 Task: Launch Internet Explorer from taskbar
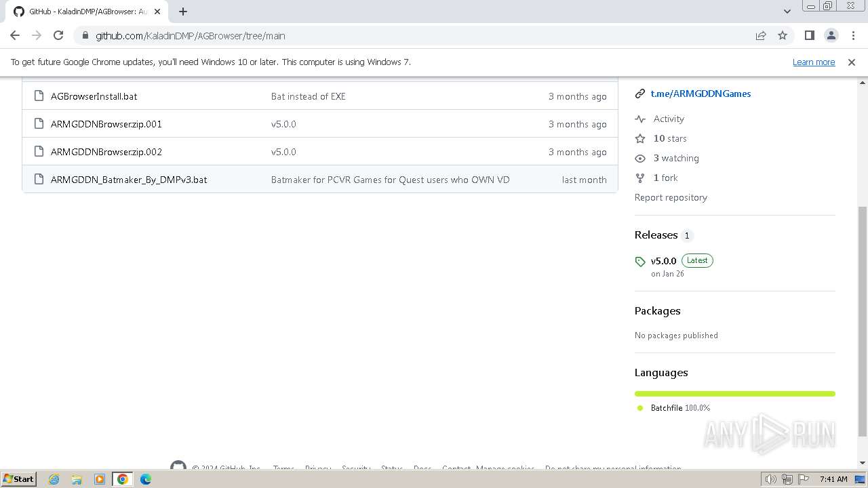pyautogui.click(x=54, y=479)
